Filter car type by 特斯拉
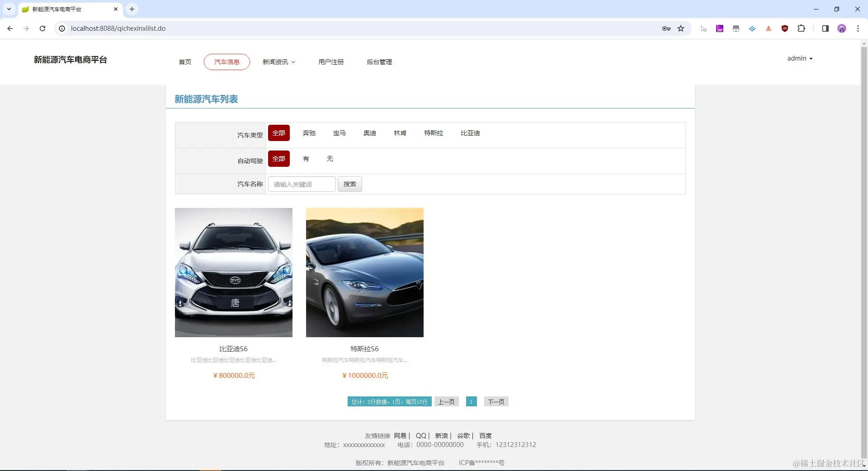The height and width of the screenshot is (471, 868). tap(434, 133)
